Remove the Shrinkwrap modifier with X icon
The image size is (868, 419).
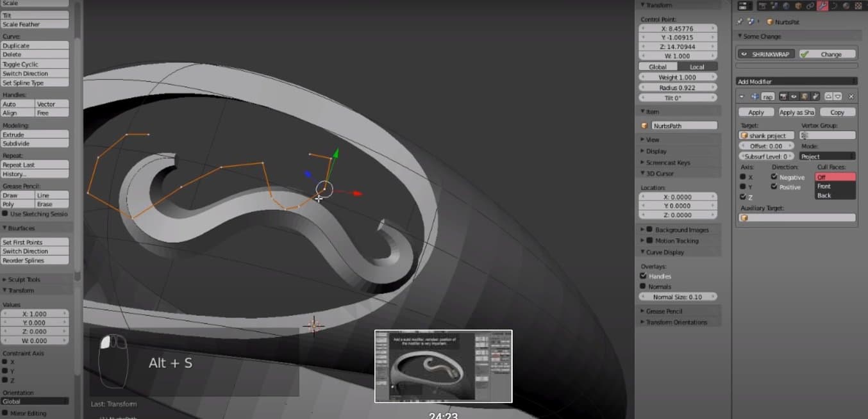point(851,97)
